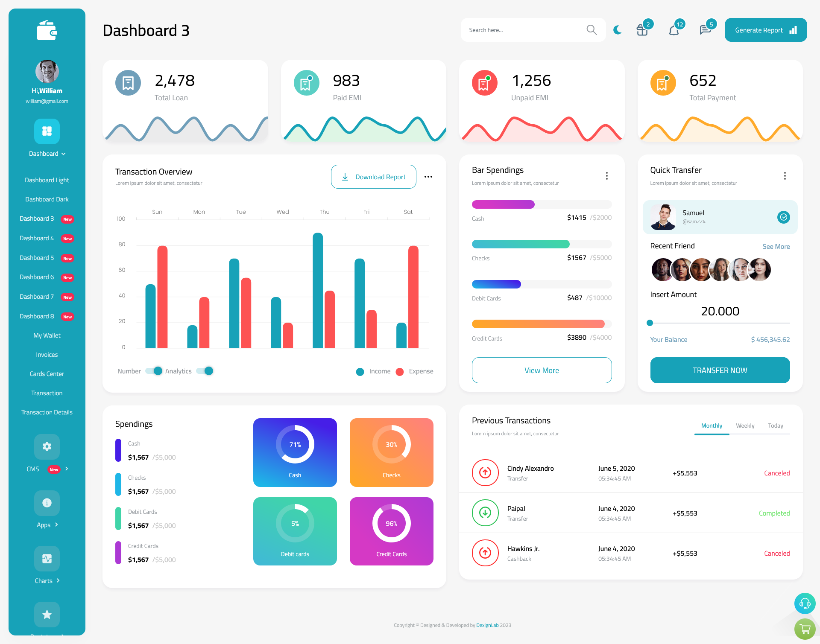
Task: Click the Generate Report button icon
Action: click(x=794, y=29)
